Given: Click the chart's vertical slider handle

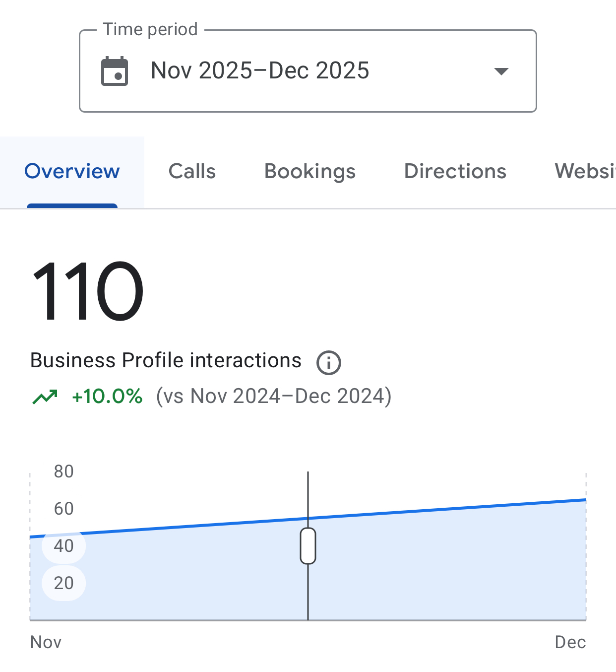Looking at the screenshot, I should pyautogui.click(x=308, y=546).
